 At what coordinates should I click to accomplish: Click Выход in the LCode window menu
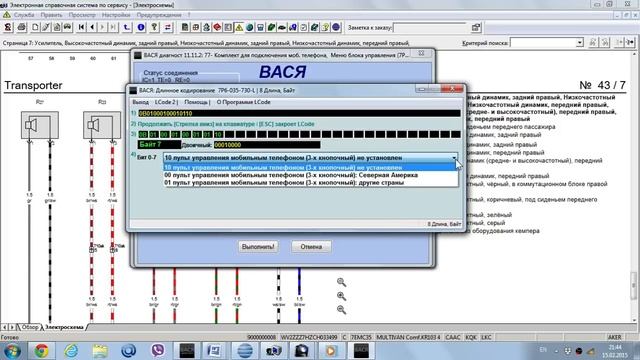tap(140, 102)
